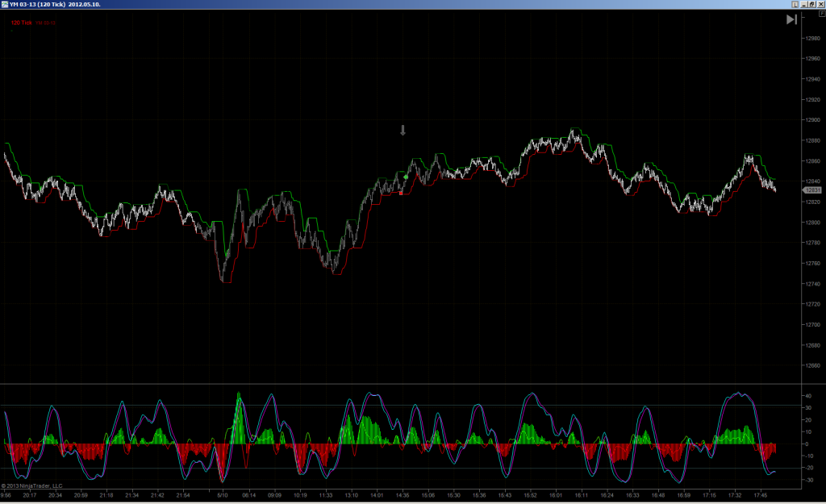Click the red "120 Tick" chart label
Image resolution: width=826 pixels, height=504 pixels.
22,23
